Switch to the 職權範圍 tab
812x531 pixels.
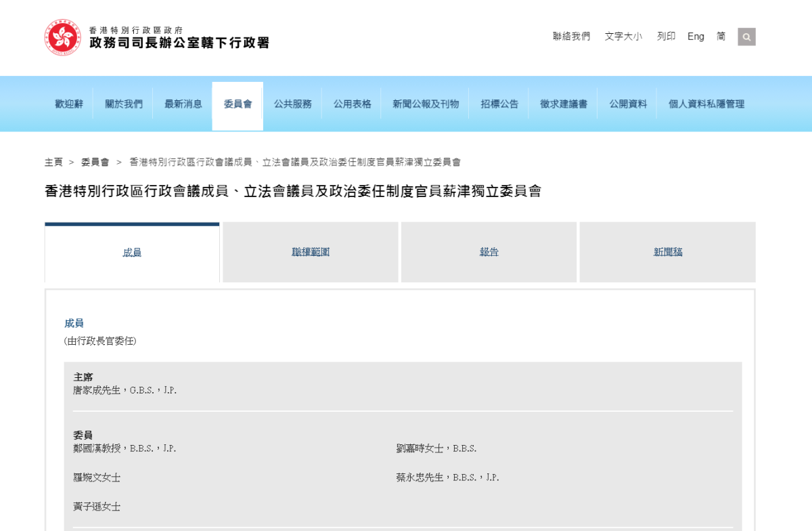311,252
